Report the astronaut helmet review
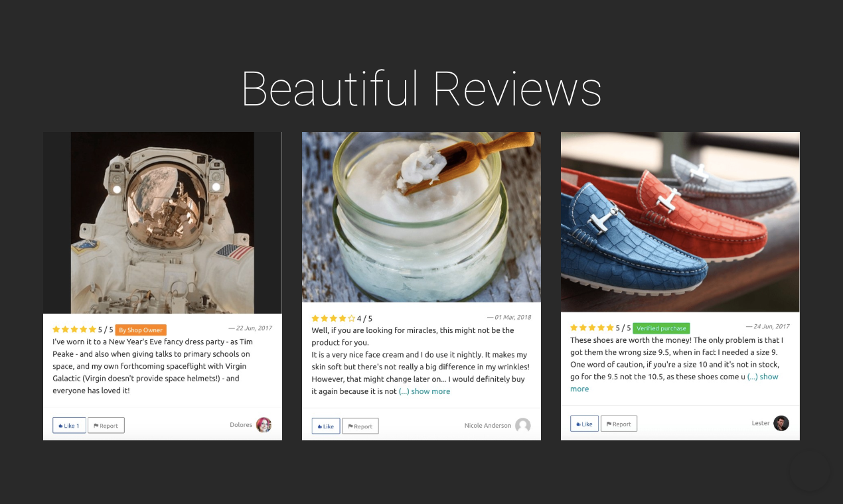The height and width of the screenshot is (504, 843). tap(106, 425)
